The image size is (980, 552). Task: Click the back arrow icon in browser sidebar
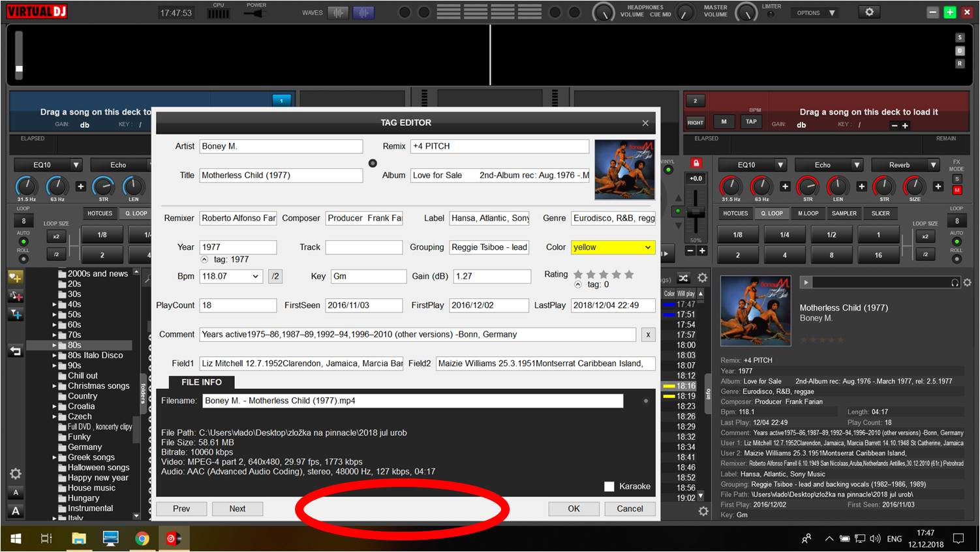[x=16, y=351]
